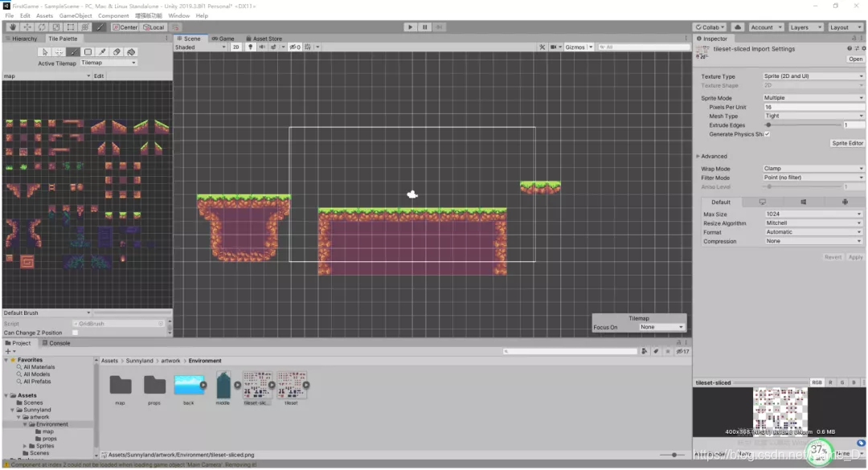Click Edit button in Tile Palette

pos(99,76)
